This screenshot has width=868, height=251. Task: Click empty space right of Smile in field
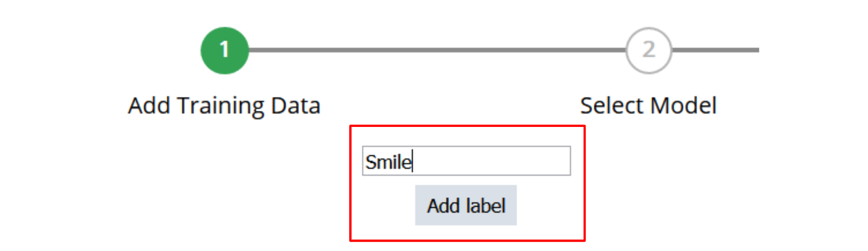coord(491,161)
